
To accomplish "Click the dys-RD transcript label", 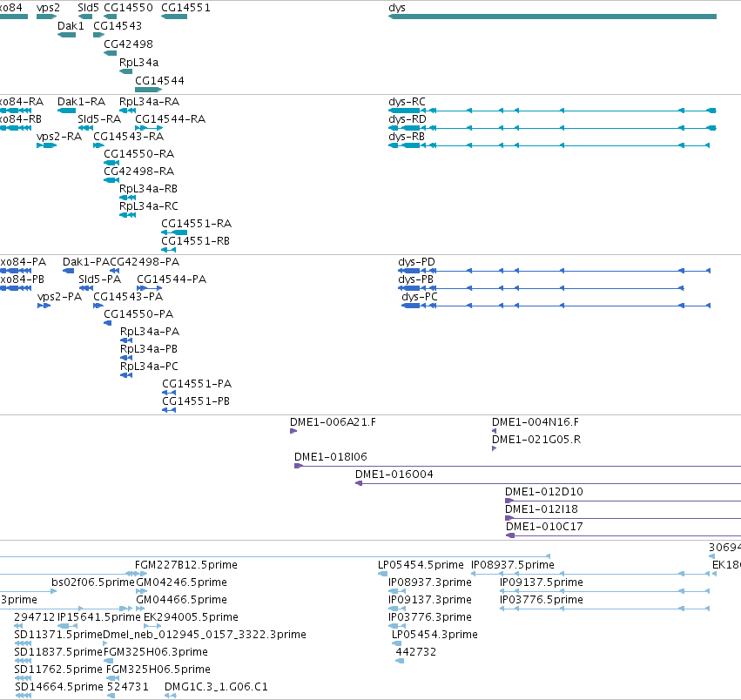I will tap(408, 119).
